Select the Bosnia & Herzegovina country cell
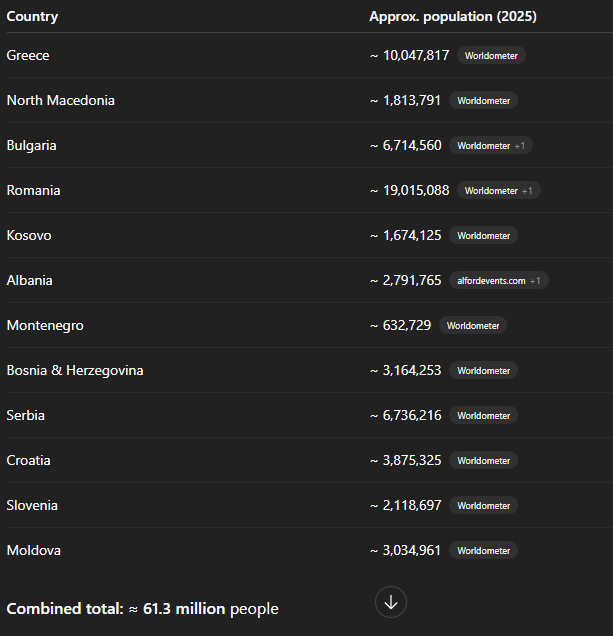 tap(75, 371)
